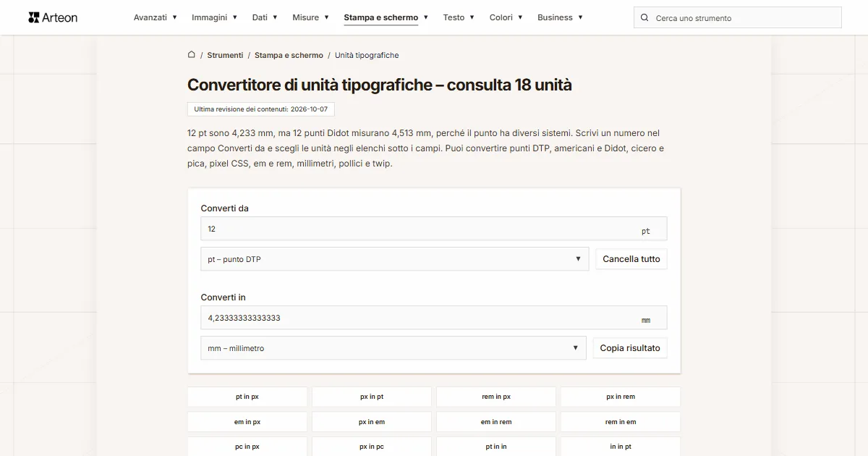
Task: Select the px in em shortcut
Action: pos(372,422)
